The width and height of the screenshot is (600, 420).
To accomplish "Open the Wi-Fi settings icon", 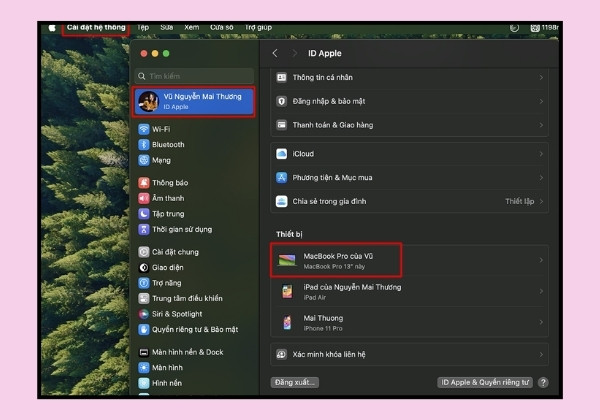I will pos(143,129).
